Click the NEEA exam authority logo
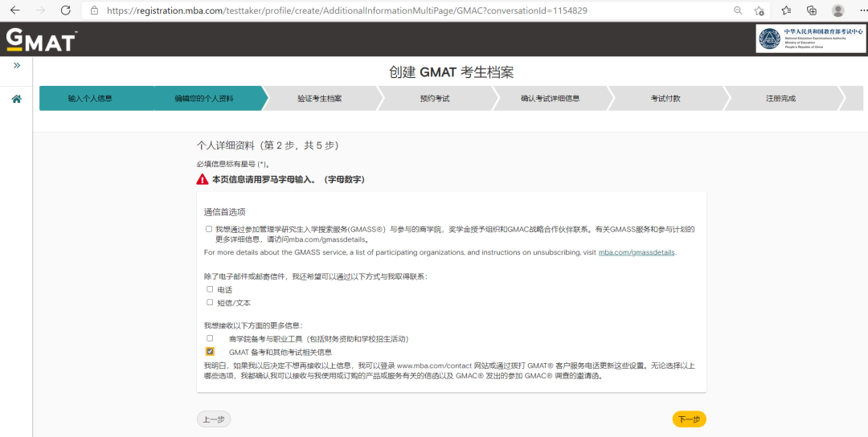Image resolution: width=868 pixels, height=437 pixels. [811, 39]
